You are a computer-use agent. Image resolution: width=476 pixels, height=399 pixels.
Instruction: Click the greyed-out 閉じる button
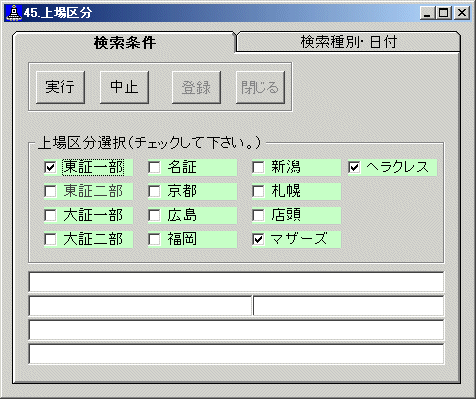[x=260, y=87]
